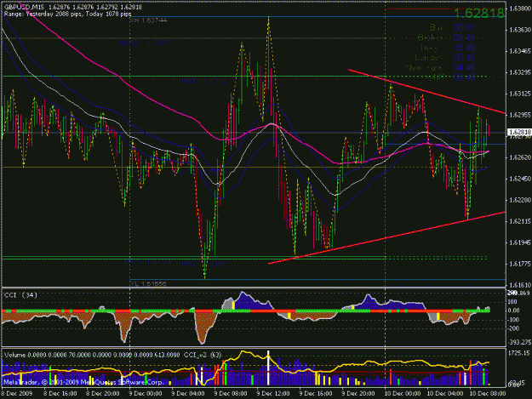Click the 1.62280 price axis label
The image size is (532, 399).
[x=519, y=200]
